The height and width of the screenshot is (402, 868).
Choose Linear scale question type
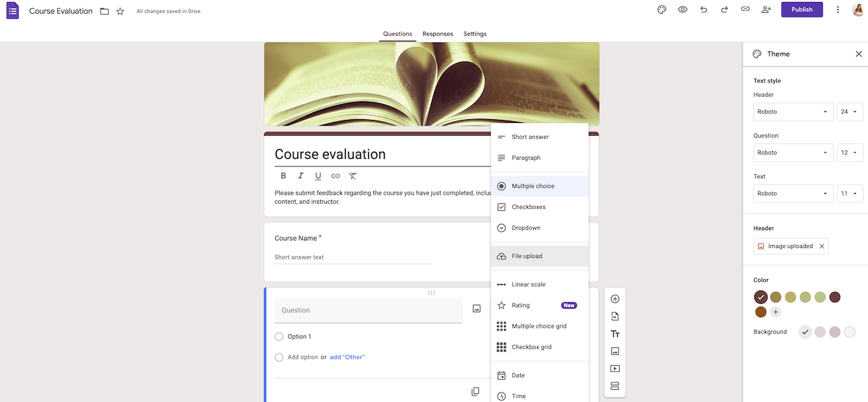[x=540, y=284]
